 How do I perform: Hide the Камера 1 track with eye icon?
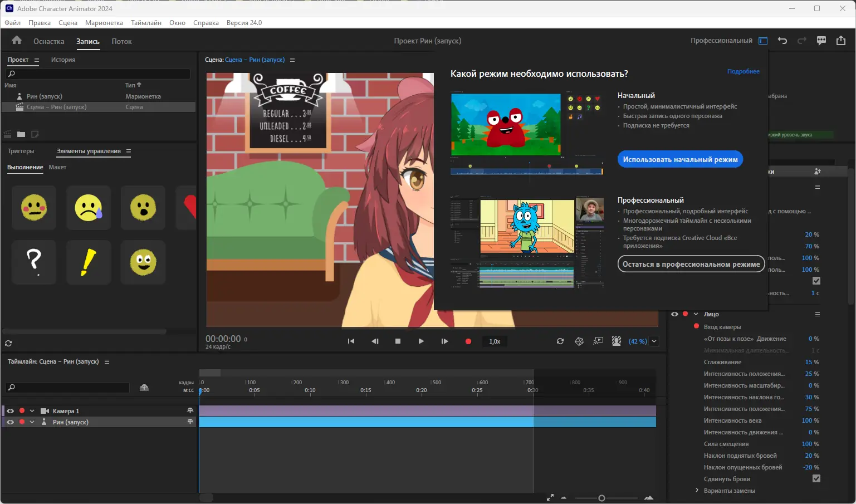pyautogui.click(x=10, y=411)
